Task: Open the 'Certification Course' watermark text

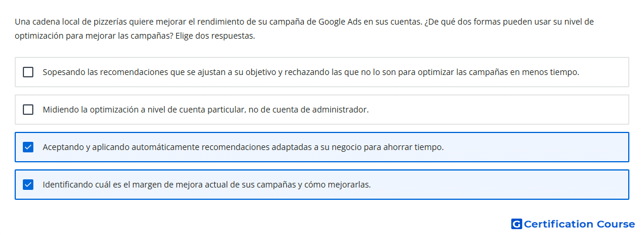Action: pyautogui.click(x=579, y=224)
